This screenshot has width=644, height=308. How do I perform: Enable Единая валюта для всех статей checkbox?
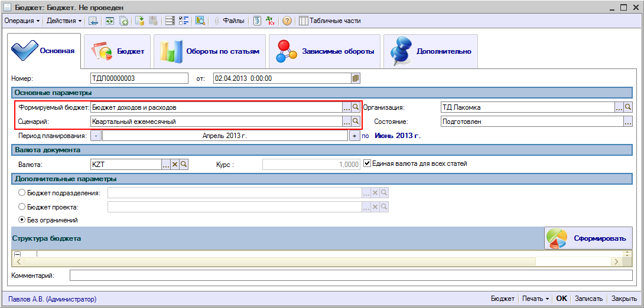coord(367,163)
